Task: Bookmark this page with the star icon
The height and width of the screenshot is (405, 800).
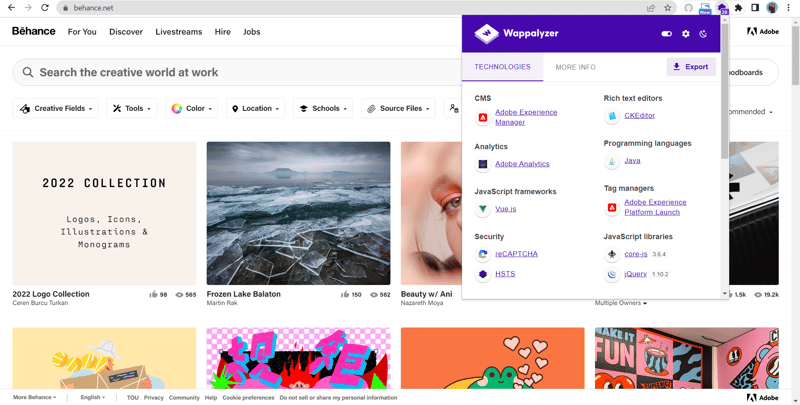Action: (667, 8)
